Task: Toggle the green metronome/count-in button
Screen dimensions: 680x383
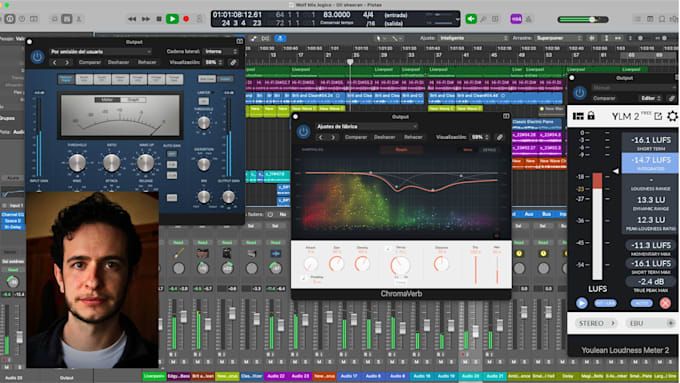Action: [471, 19]
